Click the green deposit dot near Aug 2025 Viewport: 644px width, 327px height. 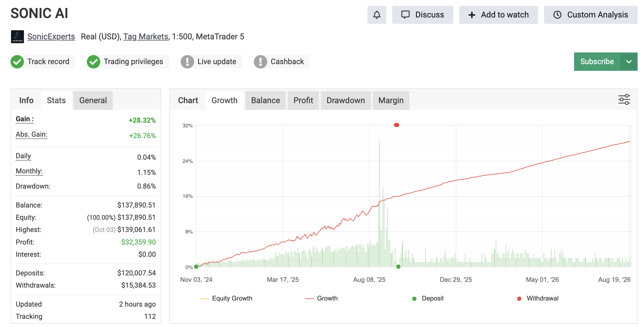(398, 266)
